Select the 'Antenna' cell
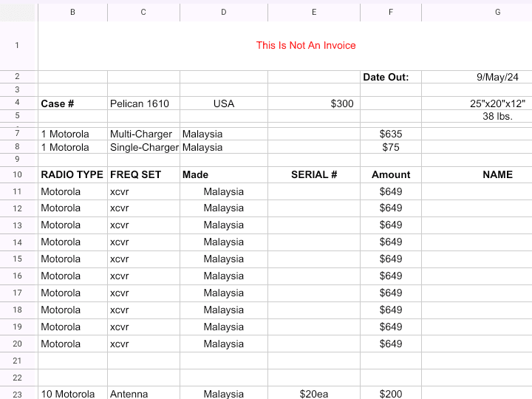The width and height of the screenshot is (532, 399). pyautogui.click(x=143, y=394)
